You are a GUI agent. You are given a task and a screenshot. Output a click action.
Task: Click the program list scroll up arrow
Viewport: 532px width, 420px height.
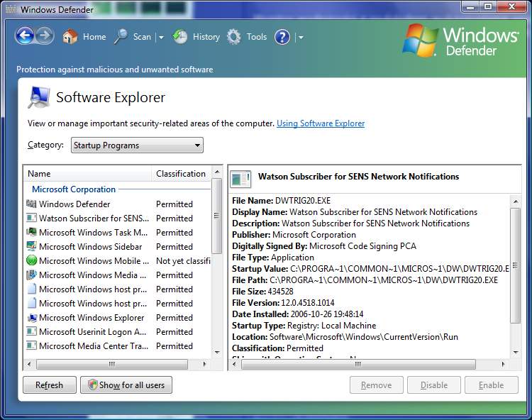[x=217, y=172]
